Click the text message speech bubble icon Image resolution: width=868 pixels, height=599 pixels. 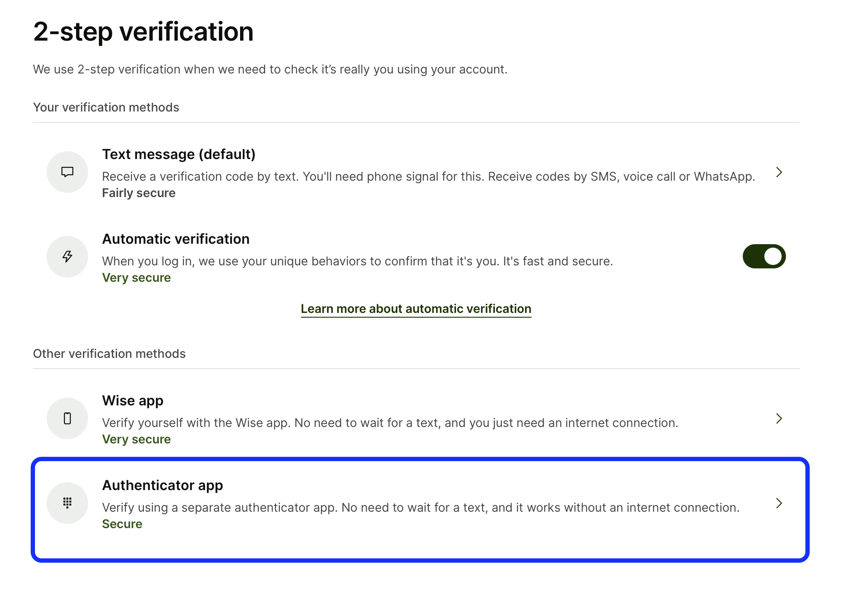pyautogui.click(x=67, y=172)
